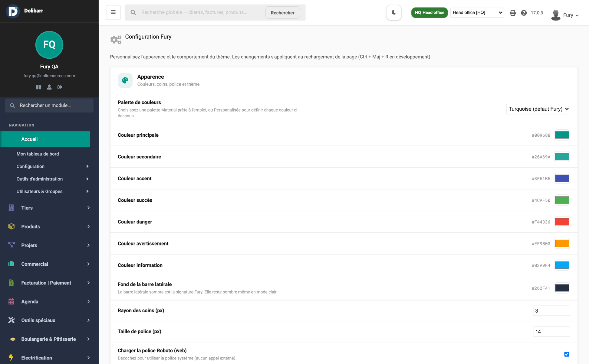The image size is (589, 364).
Task: Focus the Taille de police field
Action: (551, 332)
